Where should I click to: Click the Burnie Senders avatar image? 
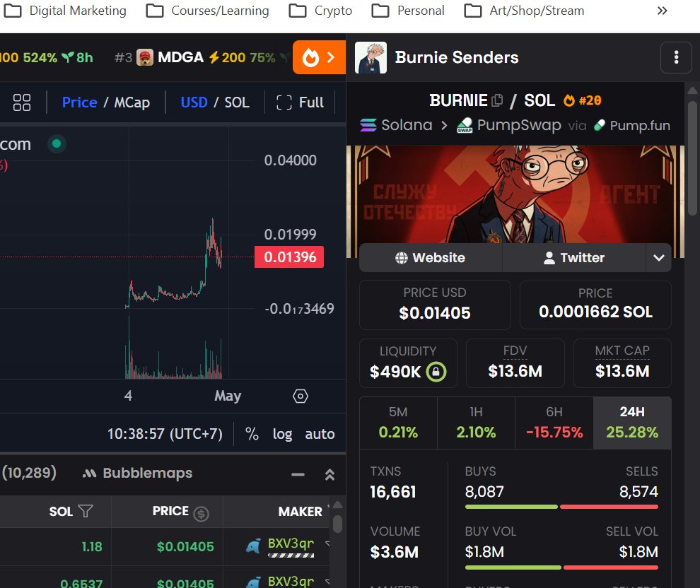pos(371,57)
